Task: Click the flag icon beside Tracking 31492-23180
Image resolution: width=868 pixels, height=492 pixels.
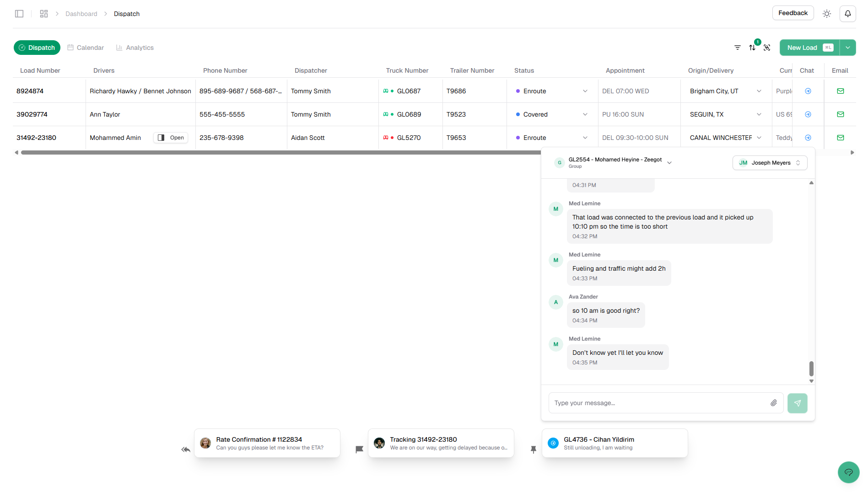Action: (360, 449)
